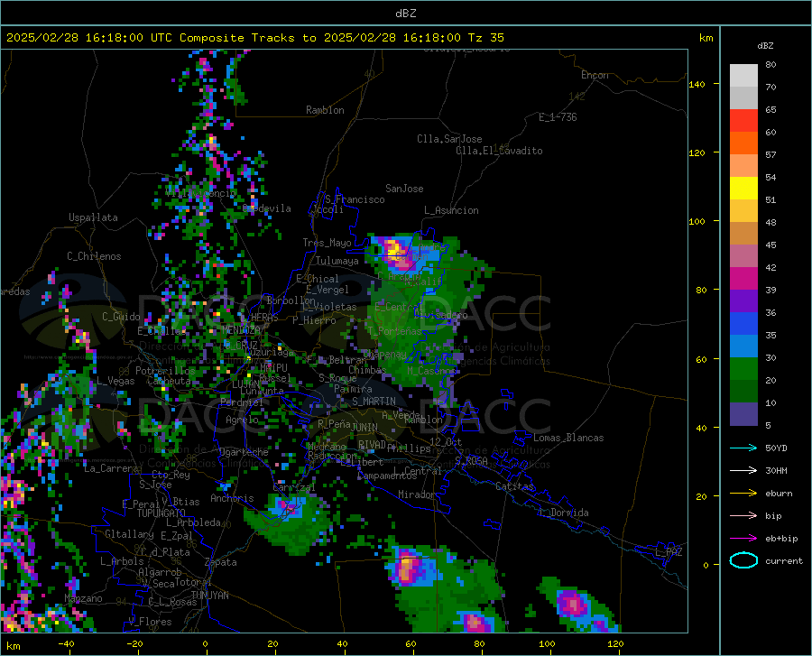Click the 'Mirador' place label

pyautogui.click(x=417, y=494)
